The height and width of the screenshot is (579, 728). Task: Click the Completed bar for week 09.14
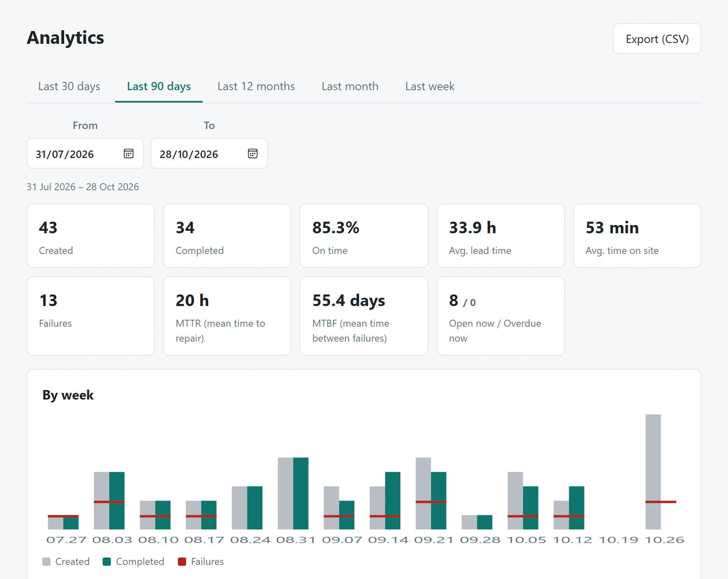pyautogui.click(x=393, y=500)
